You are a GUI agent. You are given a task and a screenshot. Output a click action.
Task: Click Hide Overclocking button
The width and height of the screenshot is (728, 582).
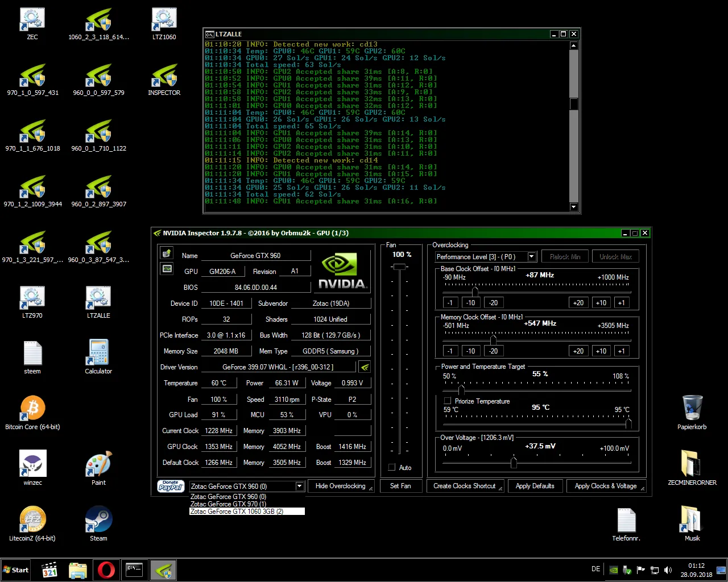pyautogui.click(x=341, y=486)
